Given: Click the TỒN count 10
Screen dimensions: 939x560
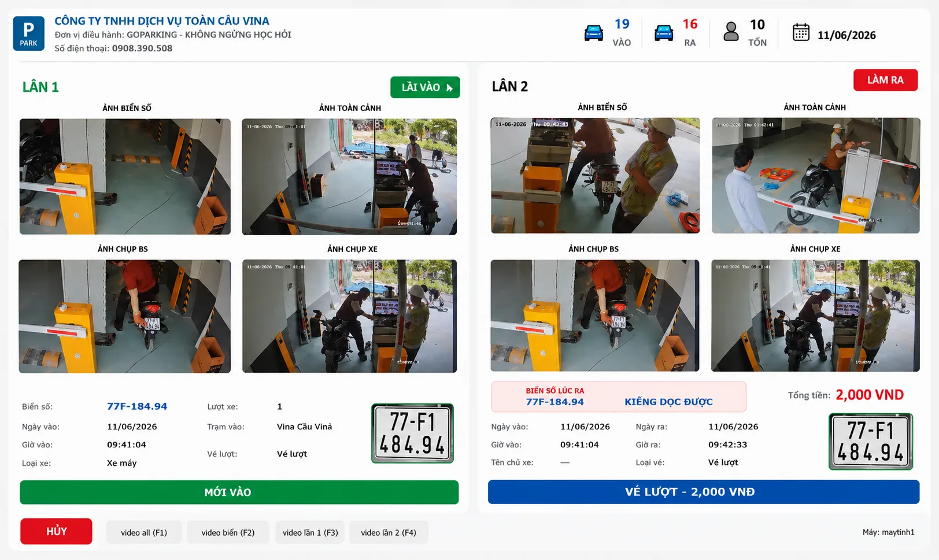Looking at the screenshot, I should (757, 25).
